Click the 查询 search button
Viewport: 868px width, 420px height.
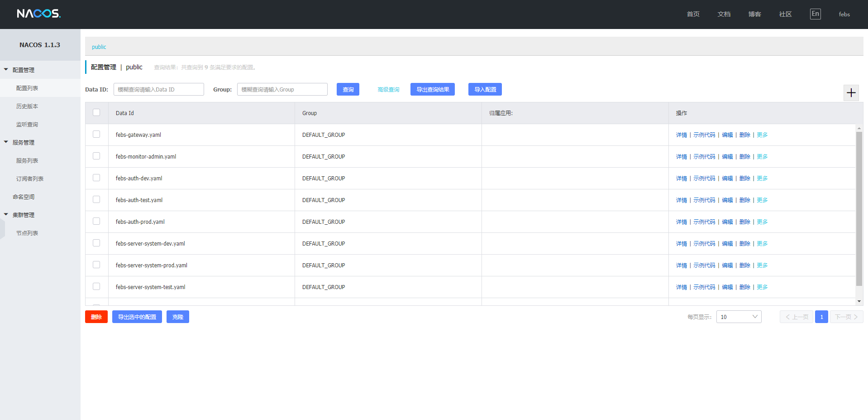(x=348, y=89)
